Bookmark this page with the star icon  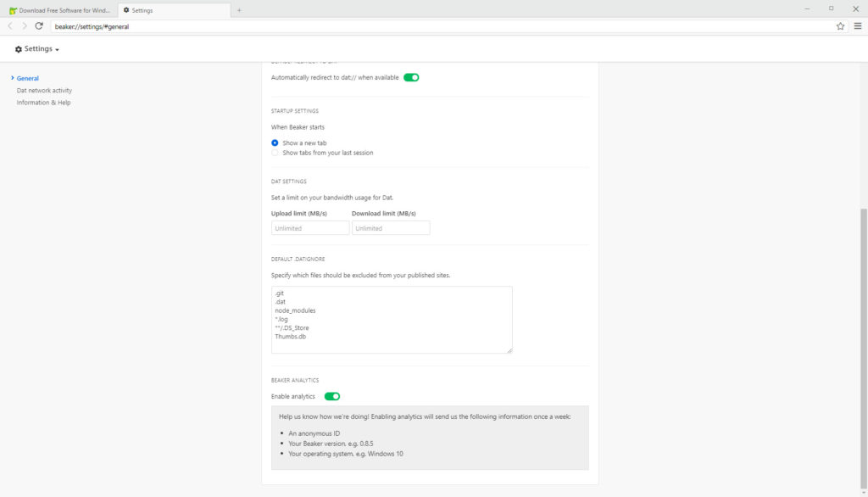coord(840,26)
